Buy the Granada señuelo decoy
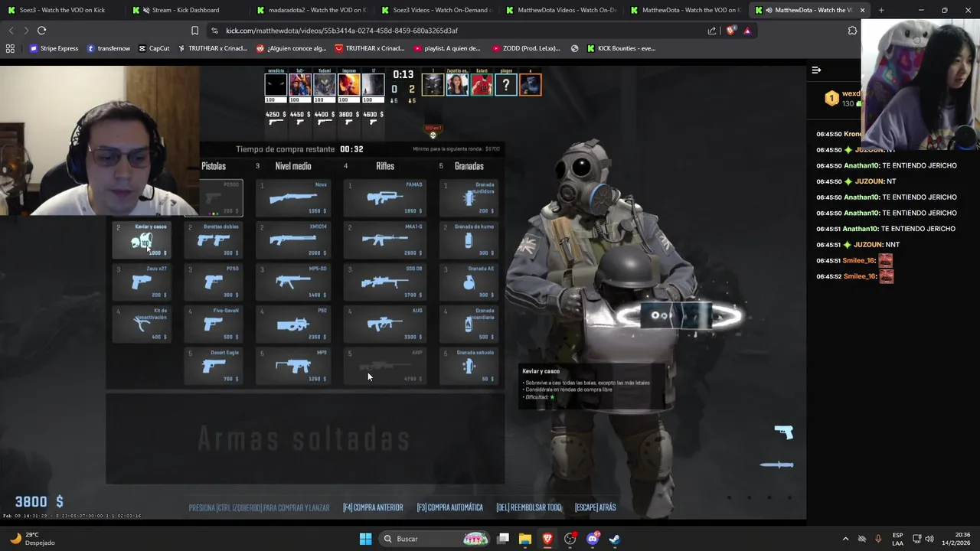Viewport: 980px width, 551px height. tap(469, 366)
